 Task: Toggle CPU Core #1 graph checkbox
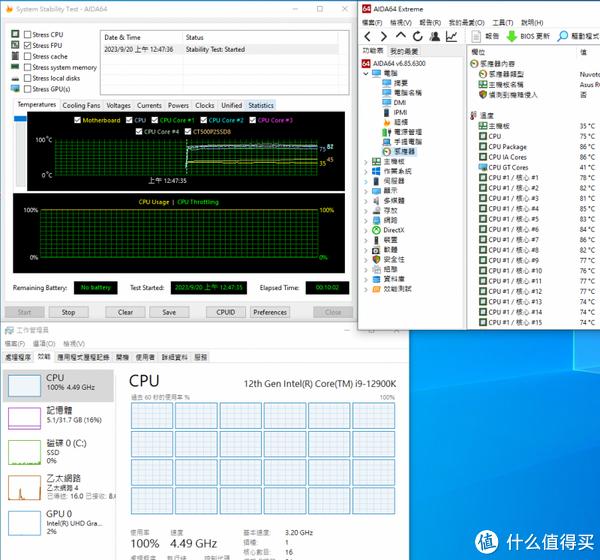tap(155, 120)
